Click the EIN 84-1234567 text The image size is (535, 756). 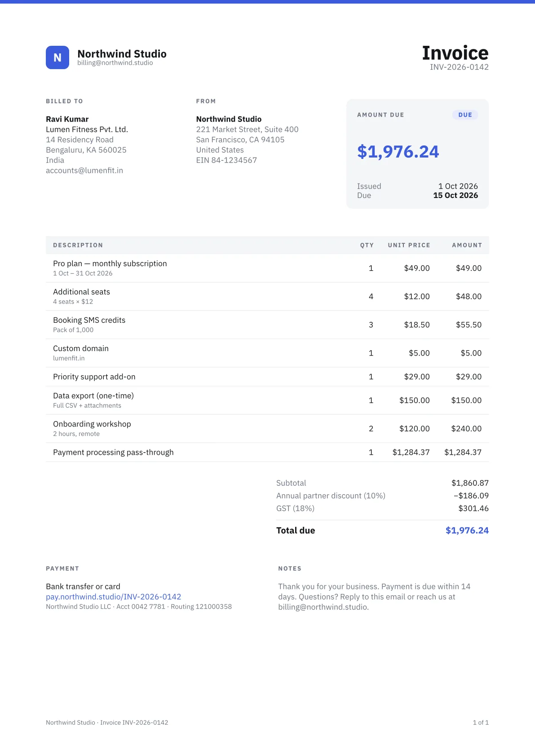coord(226,160)
